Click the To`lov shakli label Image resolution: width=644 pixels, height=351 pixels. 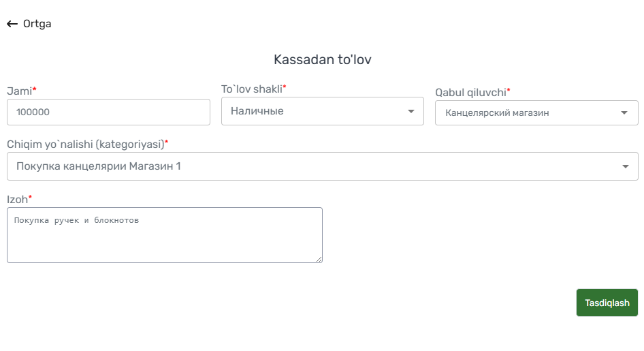pyautogui.click(x=253, y=89)
